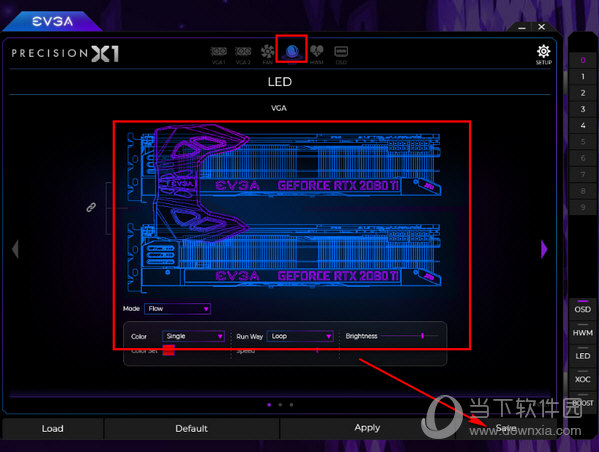Select the LED globe icon
The image size is (599, 452).
[x=292, y=52]
